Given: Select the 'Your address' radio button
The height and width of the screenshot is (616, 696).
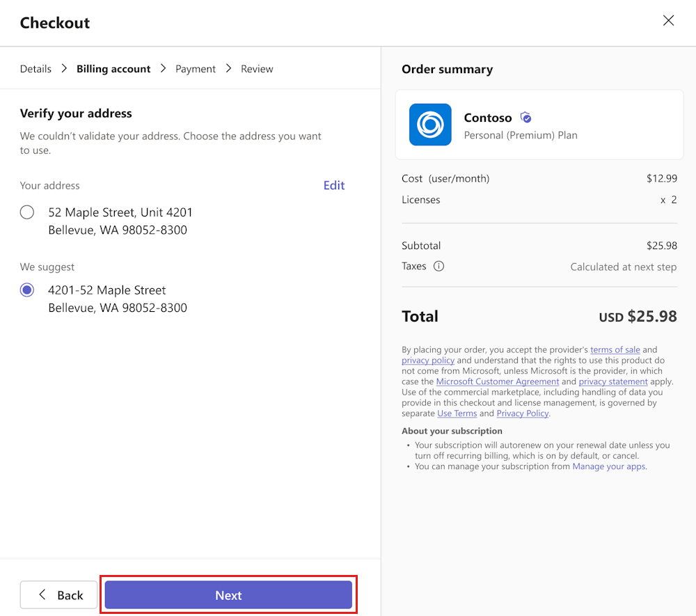Looking at the screenshot, I should pyautogui.click(x=27, y=212).
